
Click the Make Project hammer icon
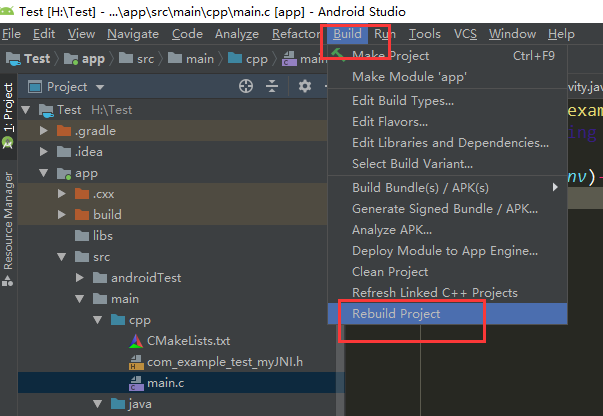point(338,55)
